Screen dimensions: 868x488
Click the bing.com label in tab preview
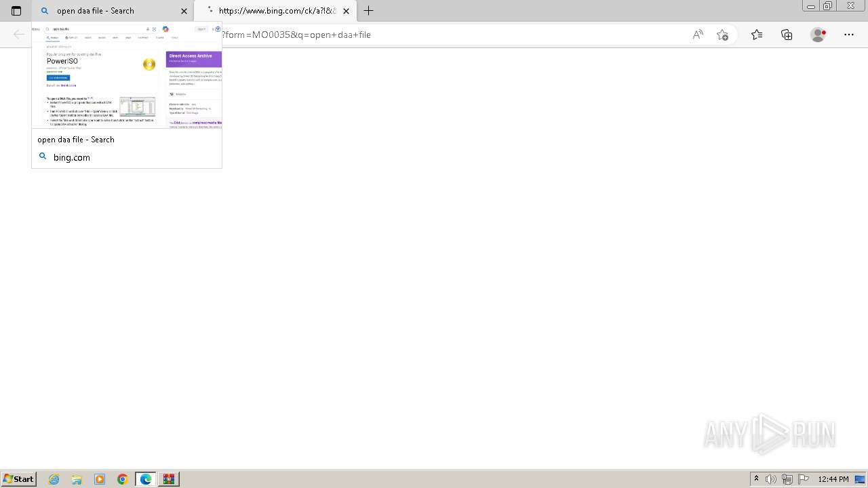pos(72,157)
